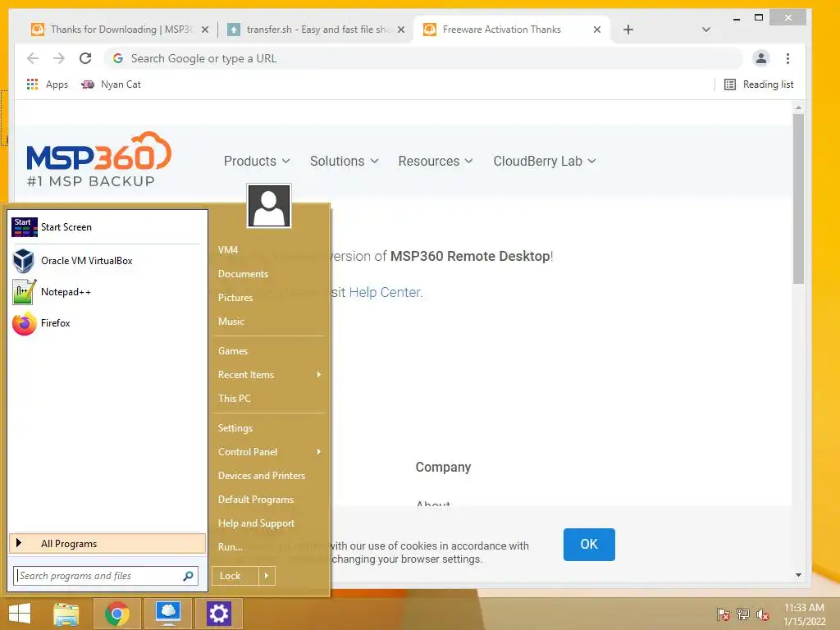Focus the Search programs and files box
Viewport: 840px width, 630px height.
(x=106, y=576)
